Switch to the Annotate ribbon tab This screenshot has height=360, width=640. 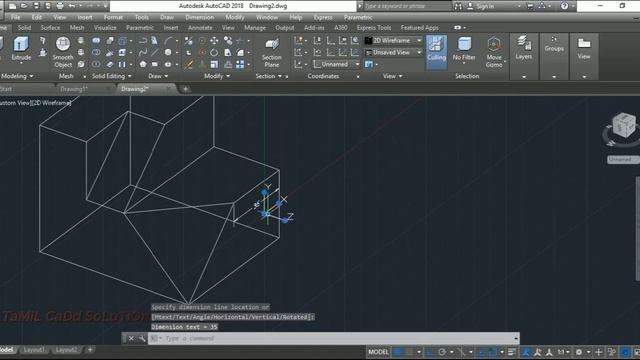coord(200,27)
